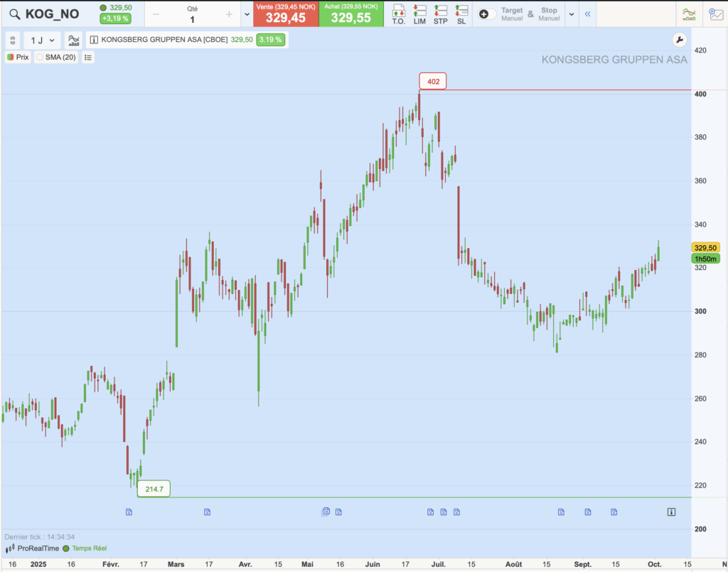Open the indicators icon beside the timeframe
This screenshot has width=728, height=572.
pos(73,41)
